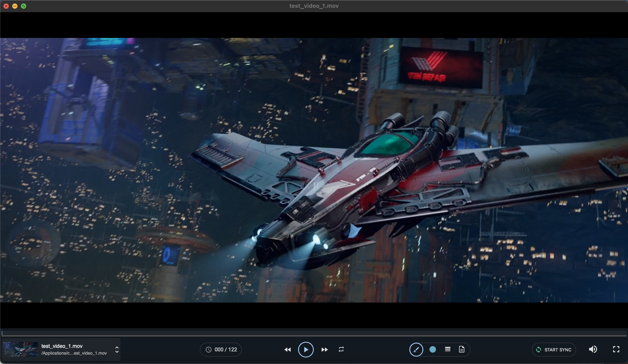Open the notes document icon
Viewport: 628px width, 364px height.
[x=462, y=349]
